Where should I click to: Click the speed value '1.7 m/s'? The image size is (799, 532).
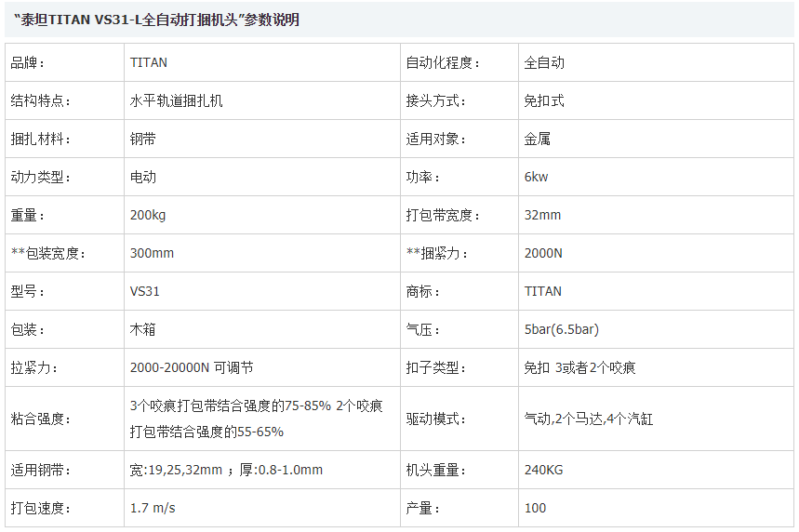153,508
